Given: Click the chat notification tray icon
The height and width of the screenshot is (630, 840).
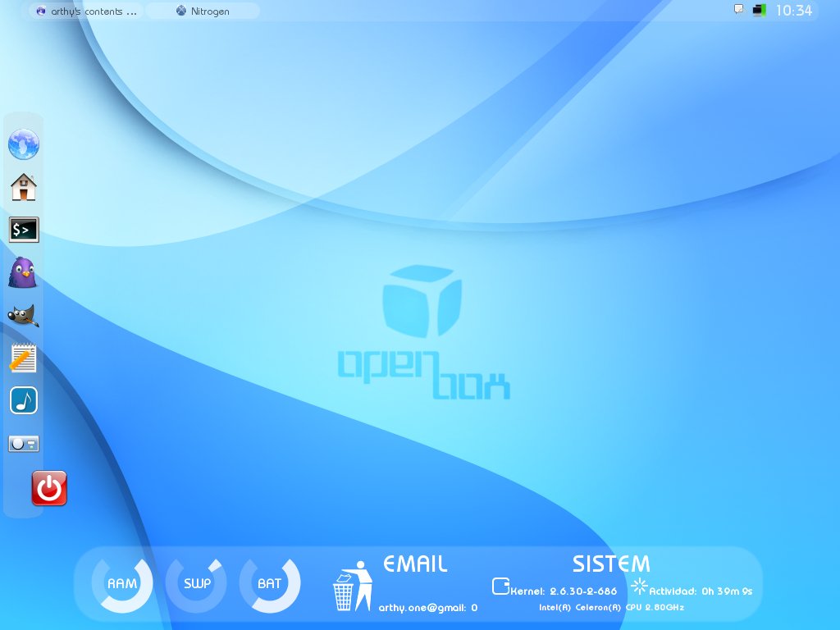Looking at the screenshot, I should coord(739,10).
